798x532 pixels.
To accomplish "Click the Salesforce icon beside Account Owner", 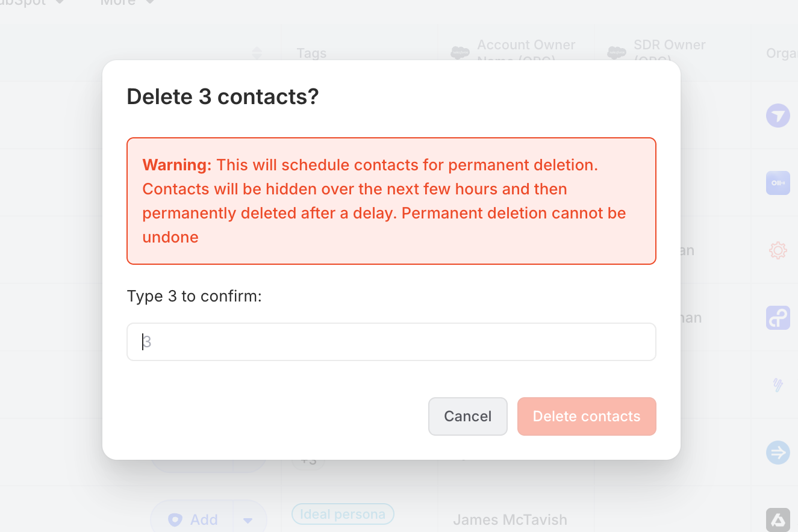I will coord(460,53).
